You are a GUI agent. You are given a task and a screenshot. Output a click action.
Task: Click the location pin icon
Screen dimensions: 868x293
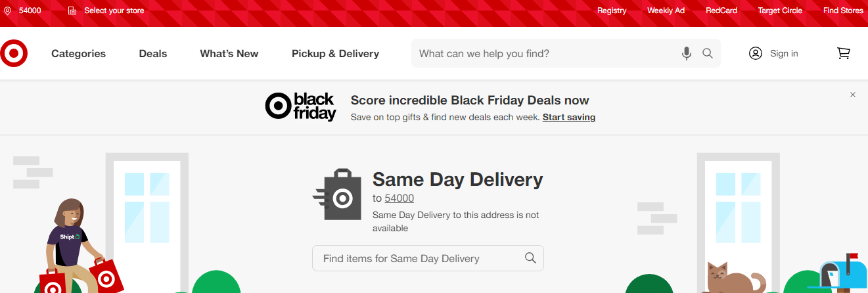[8, 11]
